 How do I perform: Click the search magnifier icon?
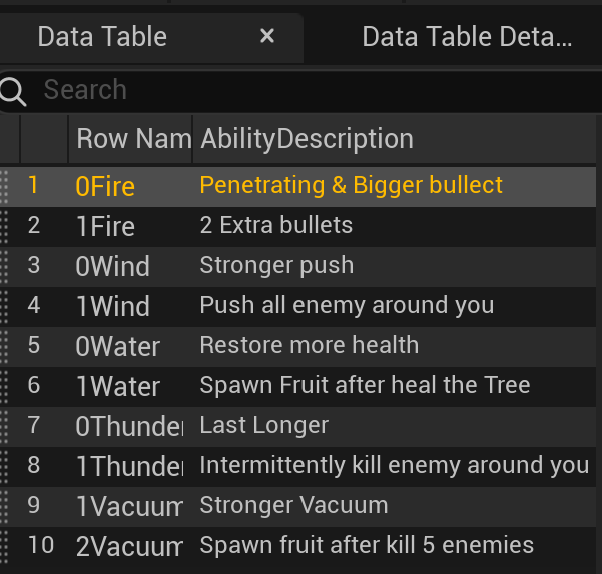coord(13,91)
